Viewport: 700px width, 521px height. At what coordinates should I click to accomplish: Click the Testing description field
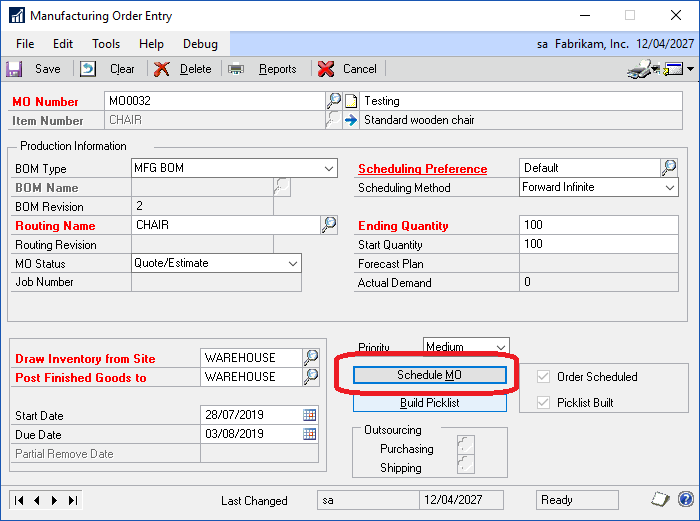coord(521,101)
